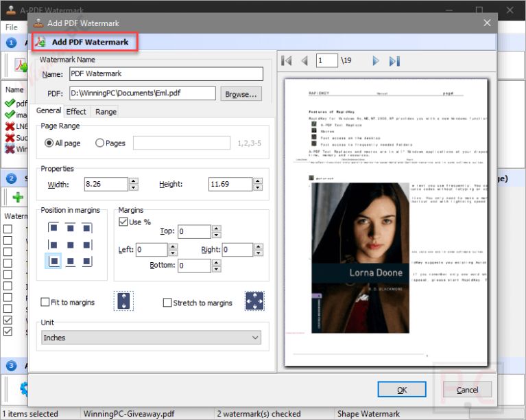Screen dimensions: 526x420
Task: Click 'Shape Watermark' status bar text
Action: (368, 414)
